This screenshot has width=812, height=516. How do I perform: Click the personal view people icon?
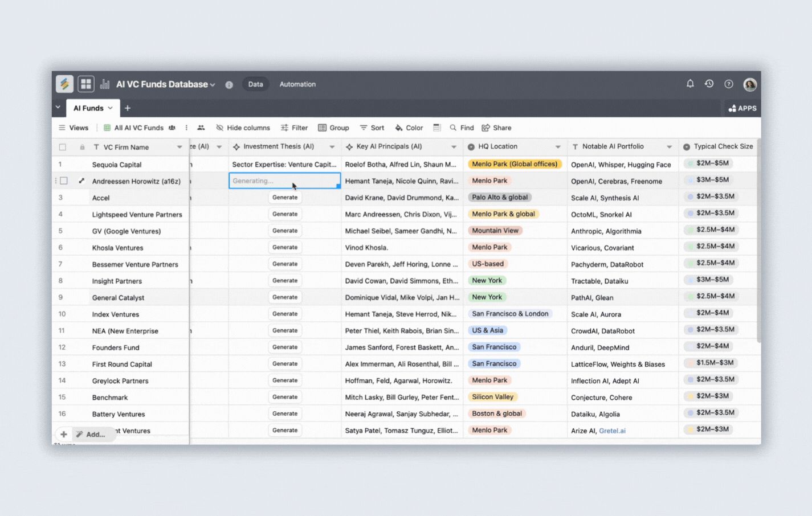pyautogui.click(x=201, y=128)
